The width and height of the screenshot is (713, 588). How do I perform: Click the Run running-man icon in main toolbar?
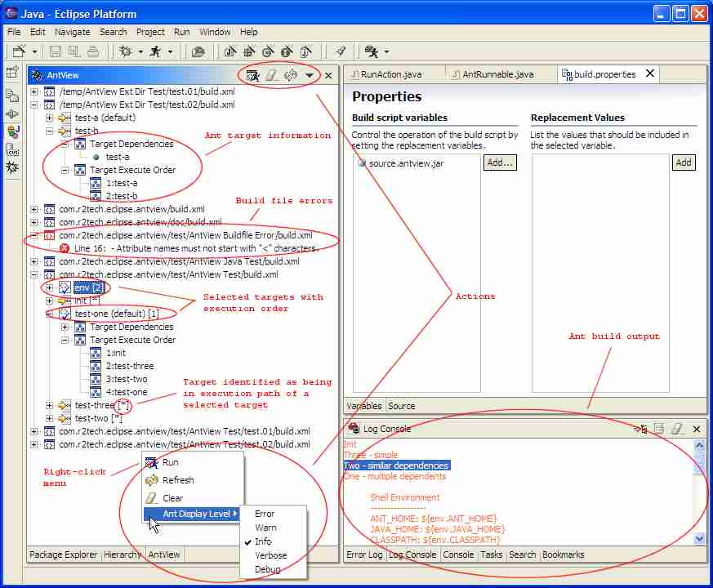click(x=154, y=51)
